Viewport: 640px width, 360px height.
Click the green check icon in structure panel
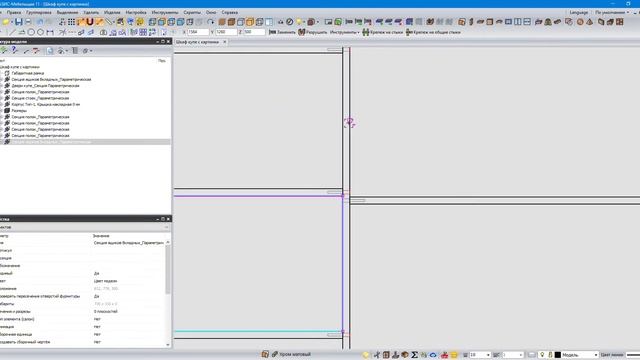tap(4, 50)
